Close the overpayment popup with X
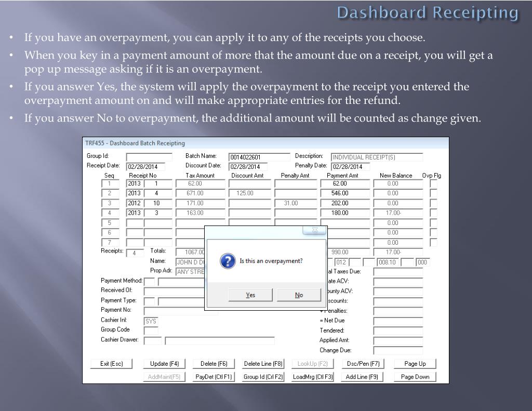This screenshot has height=411, width=532. click(314, 230)
